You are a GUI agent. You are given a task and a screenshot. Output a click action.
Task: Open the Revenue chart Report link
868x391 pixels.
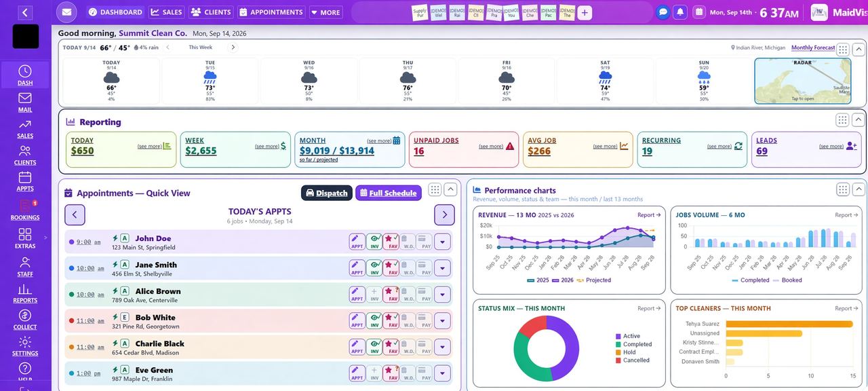(x=649, y=215)
